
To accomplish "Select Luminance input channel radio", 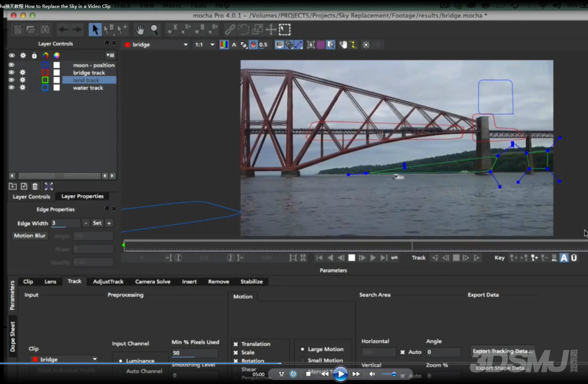I will [x=120, y=361].
